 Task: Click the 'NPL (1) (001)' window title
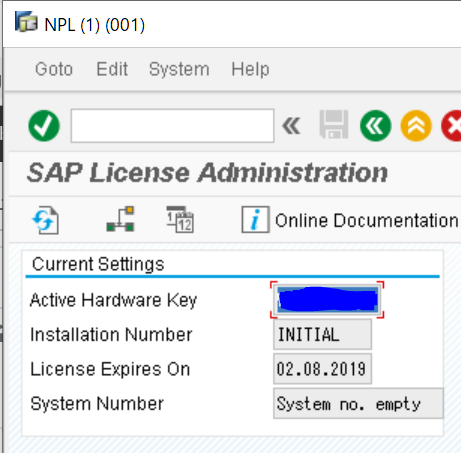(x=95, y=25)
